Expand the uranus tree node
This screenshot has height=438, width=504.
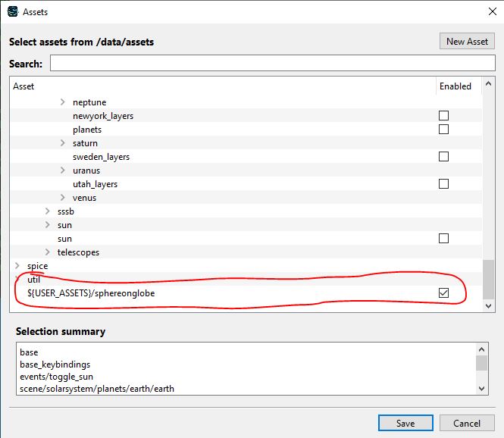click(x=63, y=171)
